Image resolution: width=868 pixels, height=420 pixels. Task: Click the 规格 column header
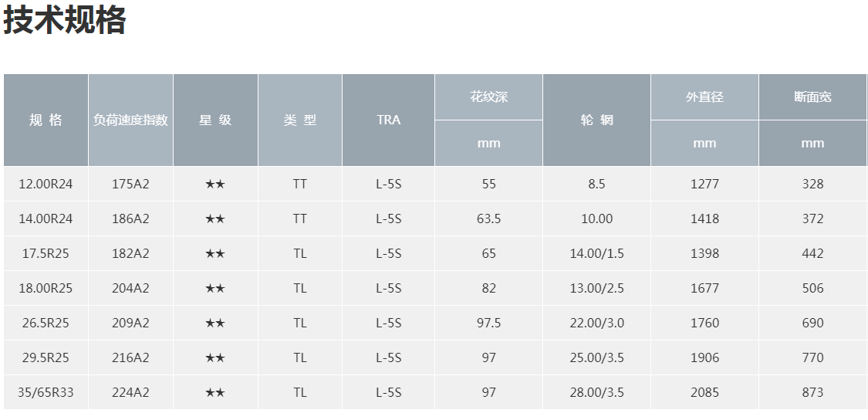[x=46, y=120]
